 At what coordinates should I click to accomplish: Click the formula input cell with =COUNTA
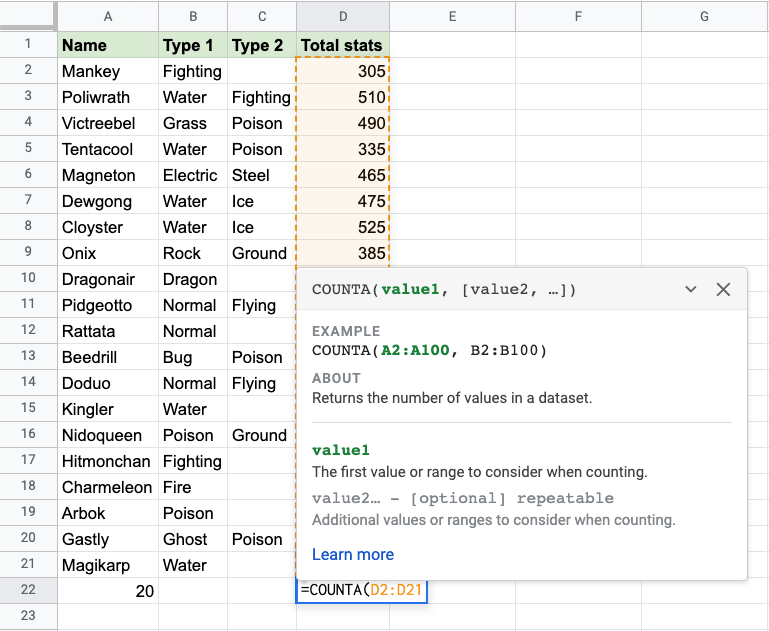coord(362,591)
